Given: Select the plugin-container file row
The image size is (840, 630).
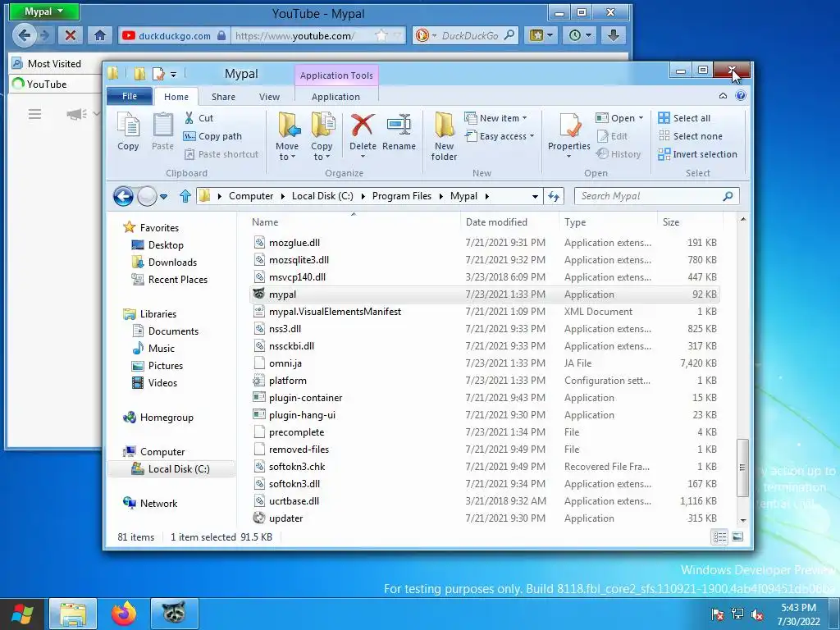Looking at the screenshot, I should (485, 398).
